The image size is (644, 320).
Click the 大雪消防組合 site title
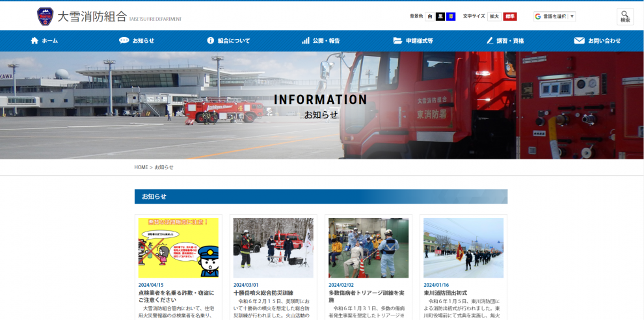coord(92,16)
